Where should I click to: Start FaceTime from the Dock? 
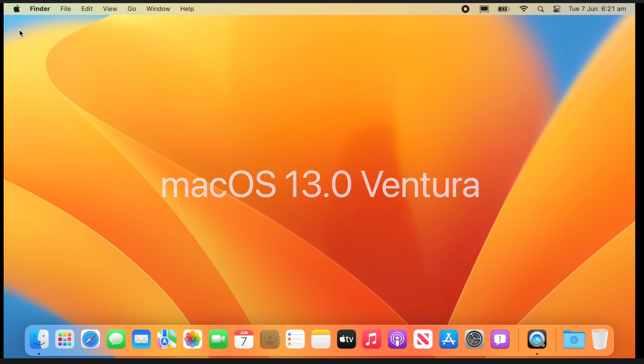tap(218, 339)
